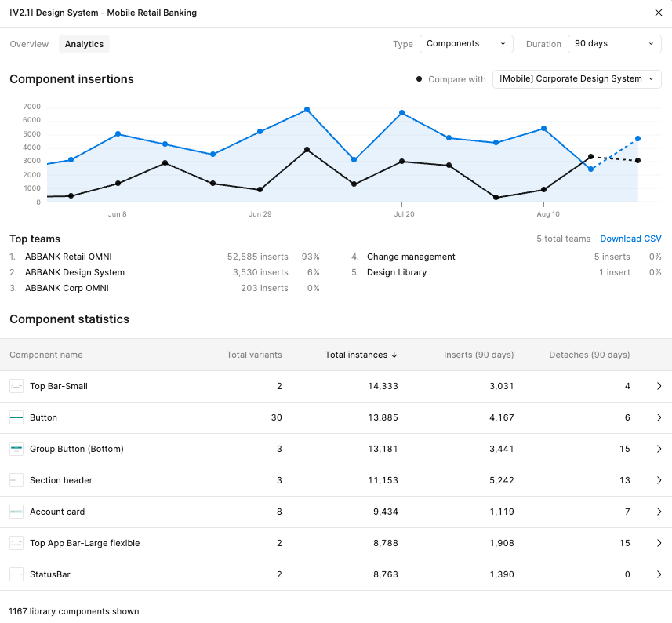Click the Account card thumbnail icon
672x623 pixels.
pos(16,512)
